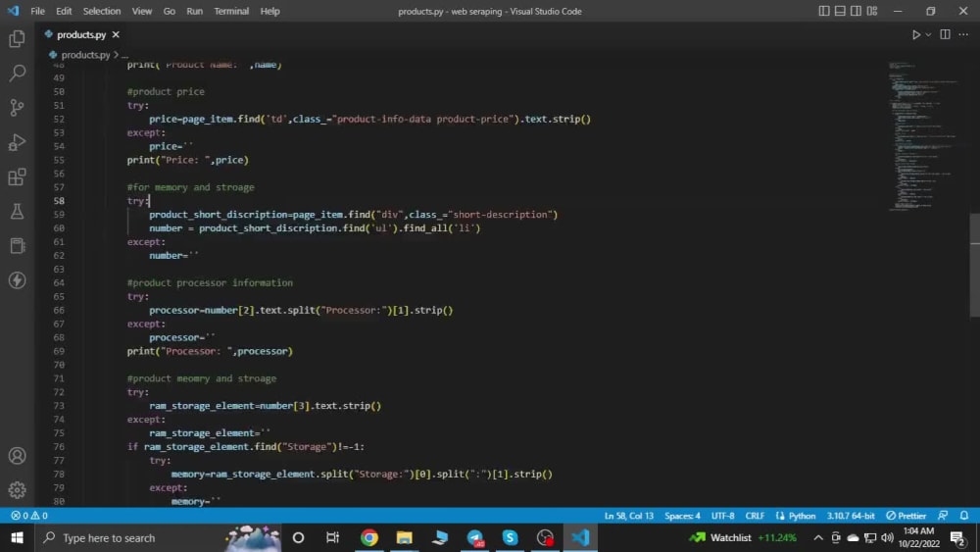Close the products.py tab
980x552 pixels.
tap(116, 35)
